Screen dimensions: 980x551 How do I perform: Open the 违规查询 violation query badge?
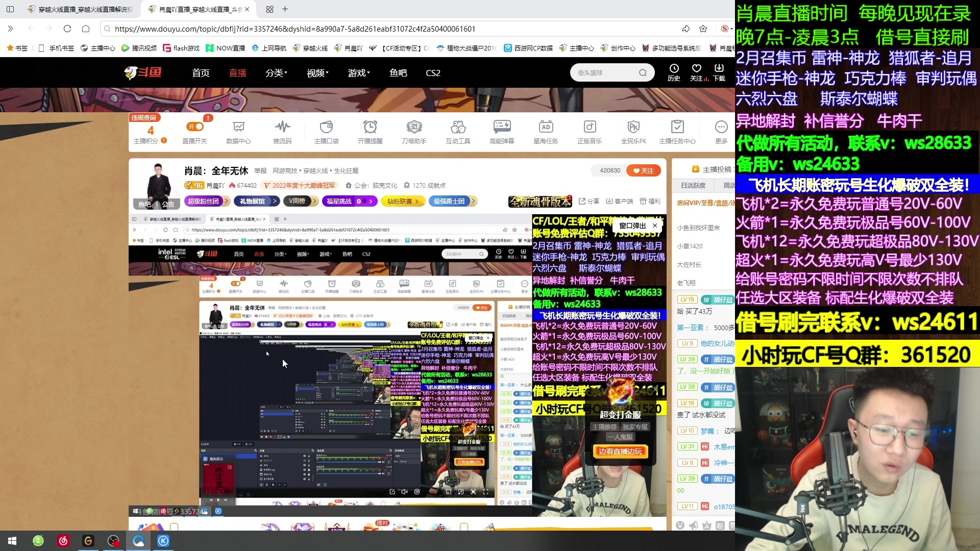[x=144, y=117]
